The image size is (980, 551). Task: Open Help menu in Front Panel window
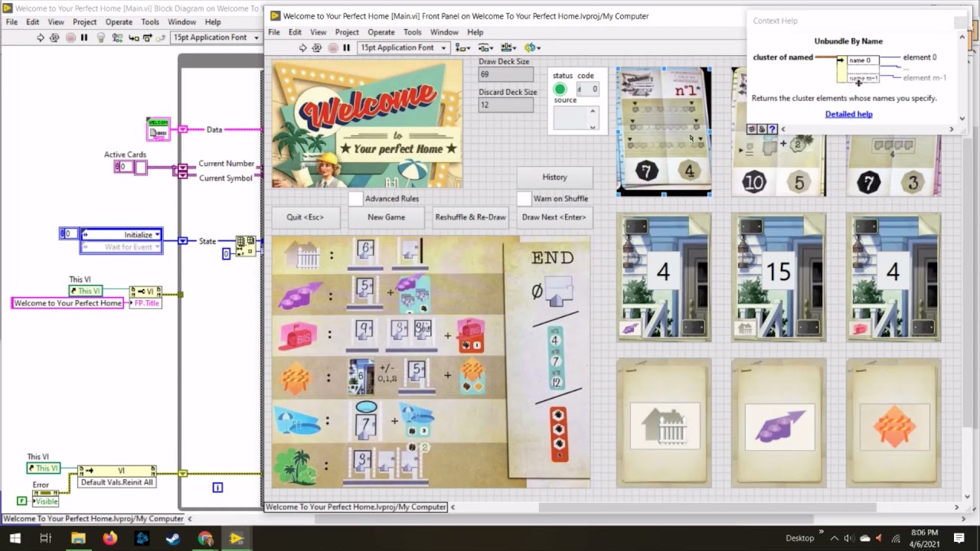(x=475, y=32)
